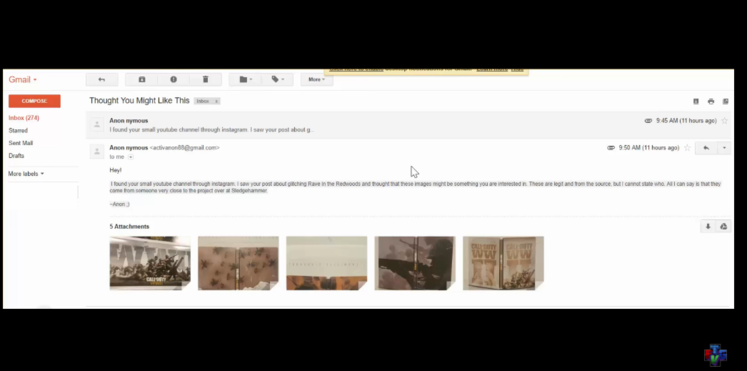747x371 pixels.
Task: Click the back to inbox arrow button
Action: (101, 80)
